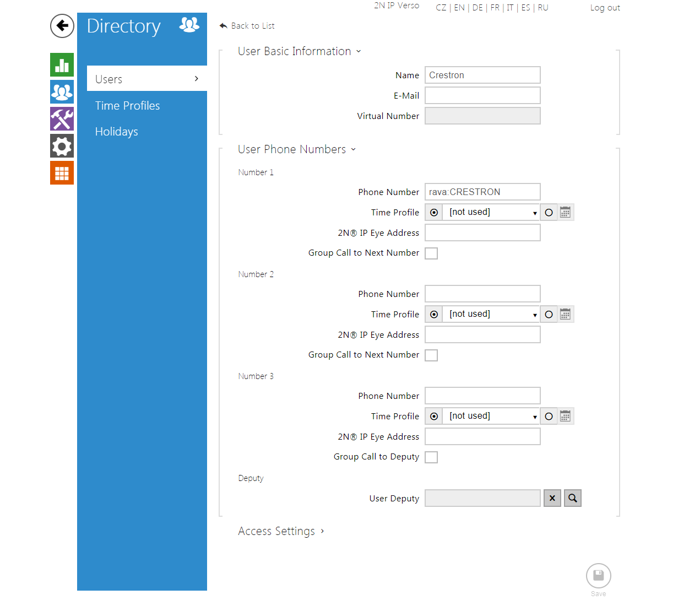Click the Name field containing Crestron
Viewport: 700px width, 600px height.
click(482, 75)
